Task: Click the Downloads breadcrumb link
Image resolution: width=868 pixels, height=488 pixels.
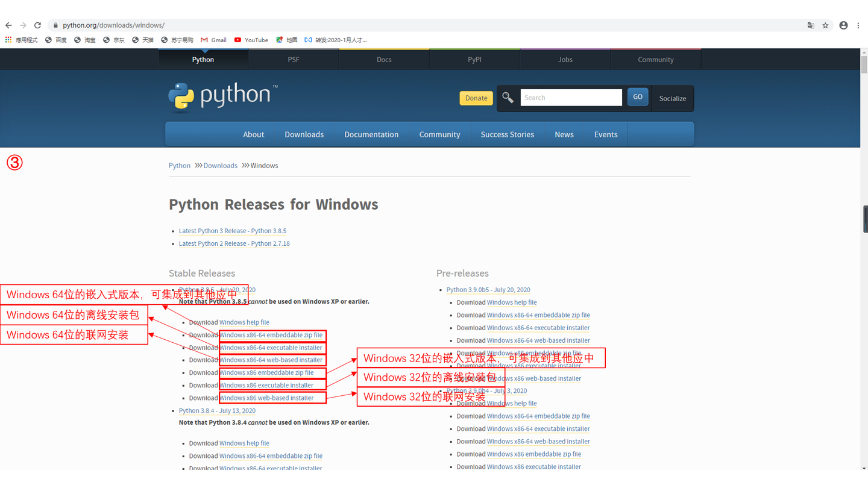Action: tap(221, 166)
